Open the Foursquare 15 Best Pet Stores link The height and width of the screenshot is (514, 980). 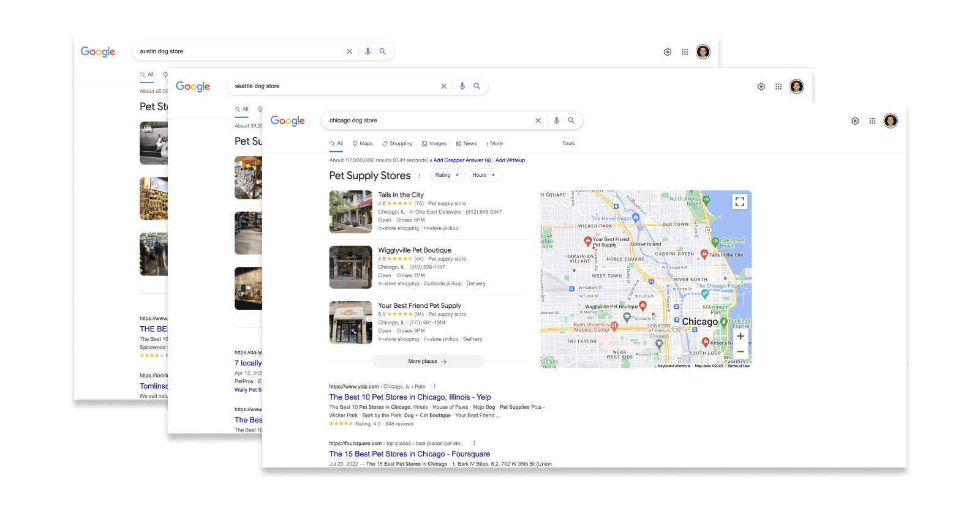[409, 454]
